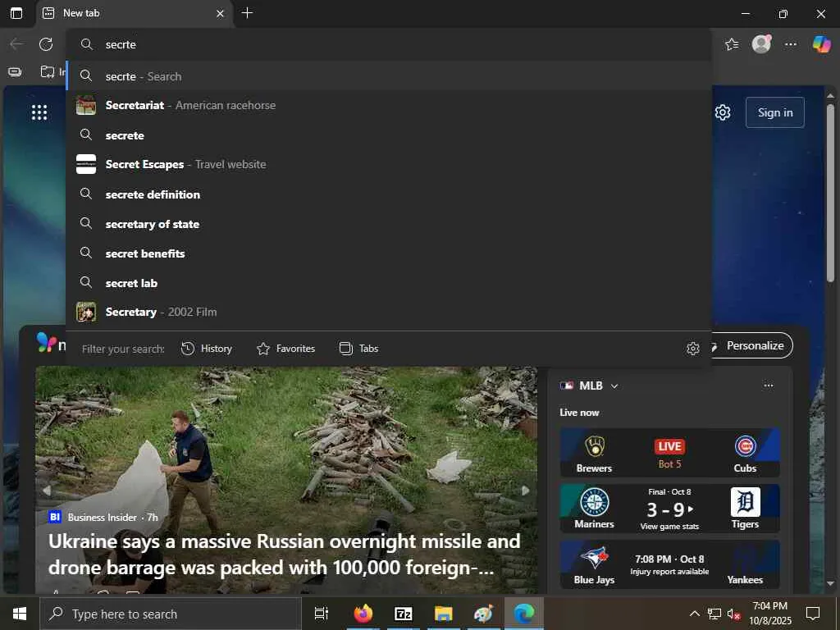Viewport: 840px width, 630px height.
Task: Reload the page with the refresh icon
Action: pyautogui.click(x=46, y=44)
